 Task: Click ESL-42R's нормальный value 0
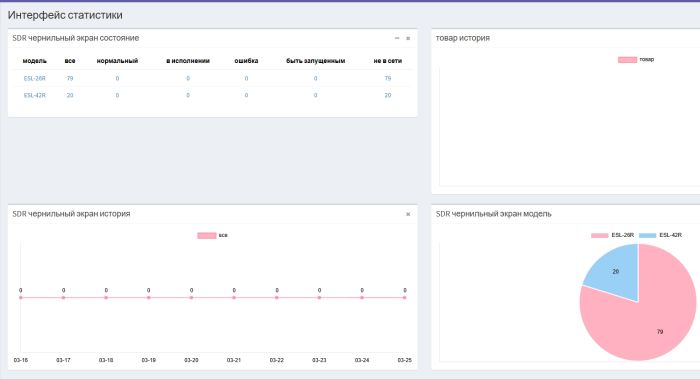coord(117,95)
